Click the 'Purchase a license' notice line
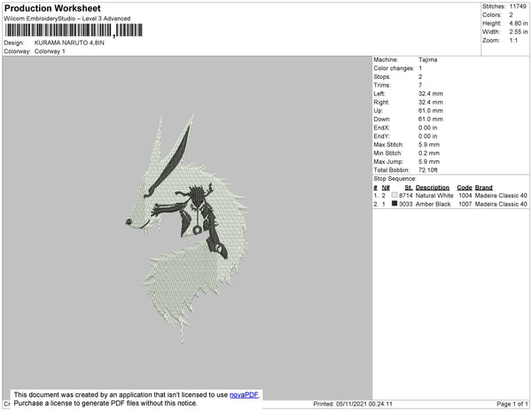 106,403
